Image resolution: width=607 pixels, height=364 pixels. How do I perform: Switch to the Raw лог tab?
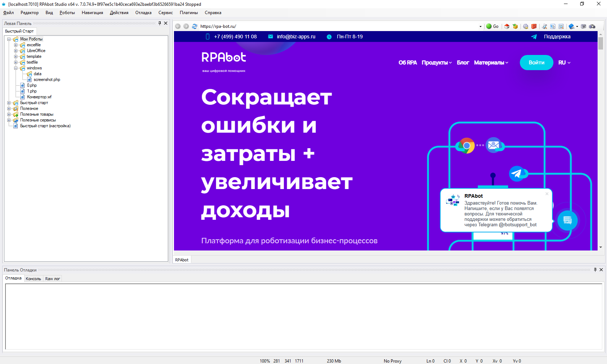point(52,279)
